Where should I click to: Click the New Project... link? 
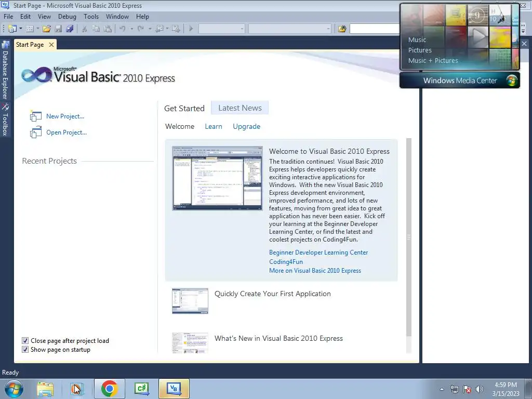(65, 116)
